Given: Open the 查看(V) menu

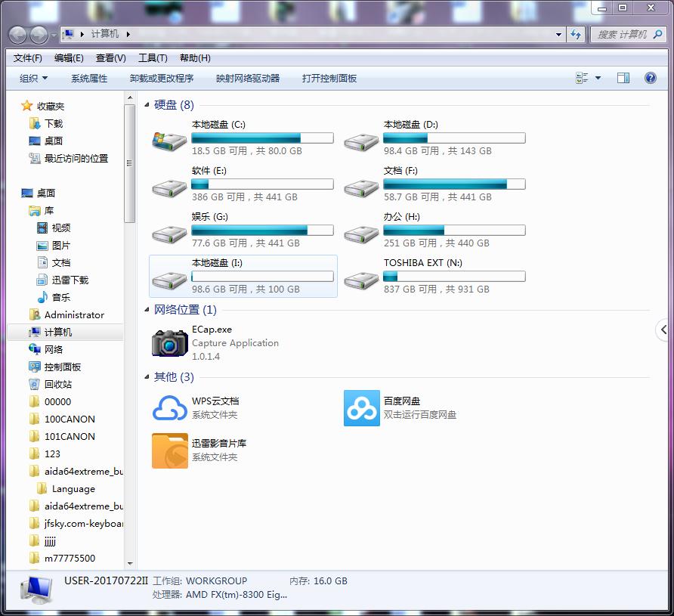Looking at the screenshot, I should point(110,58).
